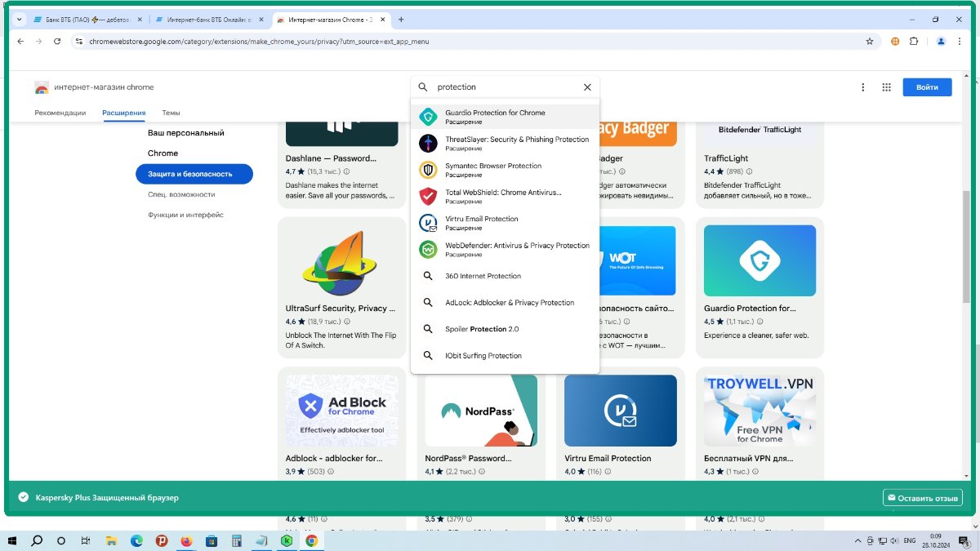Viewport: 980px width, 551px height.
Task: Select the Spoiler Protection 2.0 suggestion
Action: [x=505, y=329]
